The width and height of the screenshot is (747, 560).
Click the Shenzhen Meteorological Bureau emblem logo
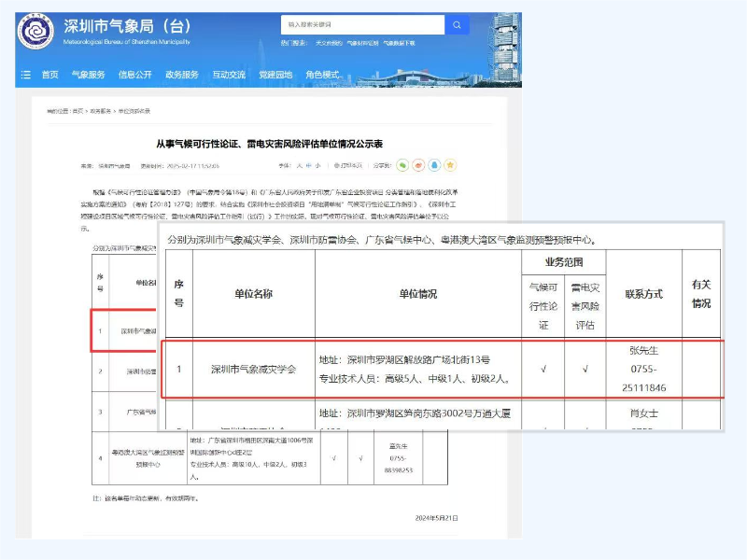pyautogui.click(x=35, y=32)
